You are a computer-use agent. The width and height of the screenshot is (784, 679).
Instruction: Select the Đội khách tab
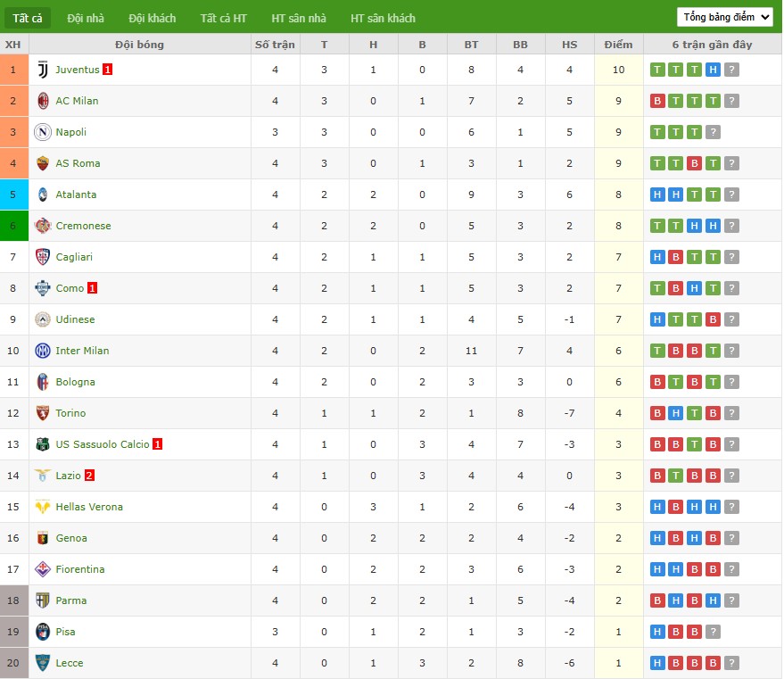click(152, 18)
